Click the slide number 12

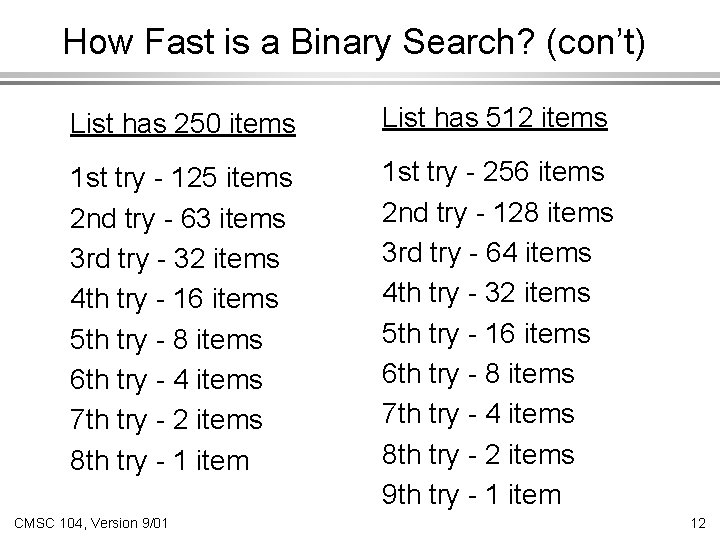[696, 523]
